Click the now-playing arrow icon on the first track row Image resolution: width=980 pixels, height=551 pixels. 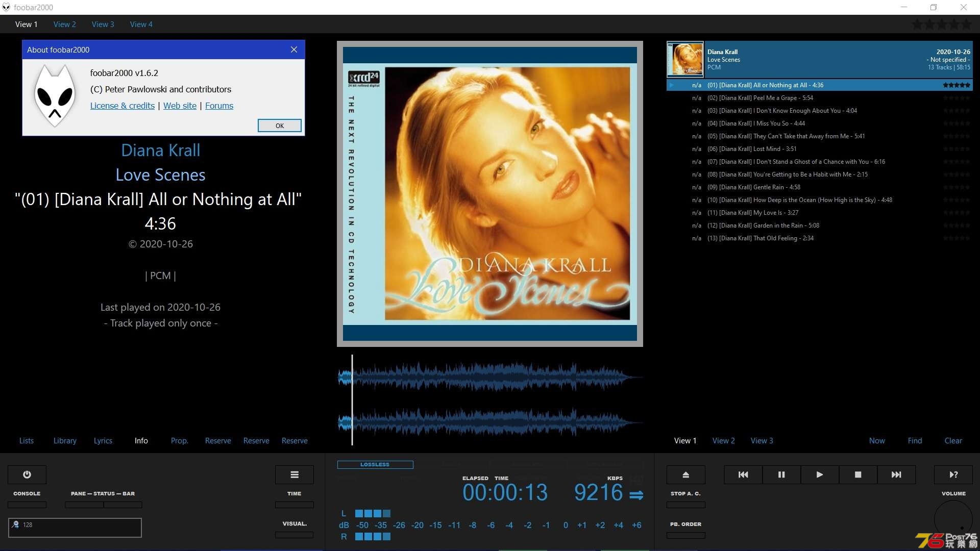pos(672,85)
